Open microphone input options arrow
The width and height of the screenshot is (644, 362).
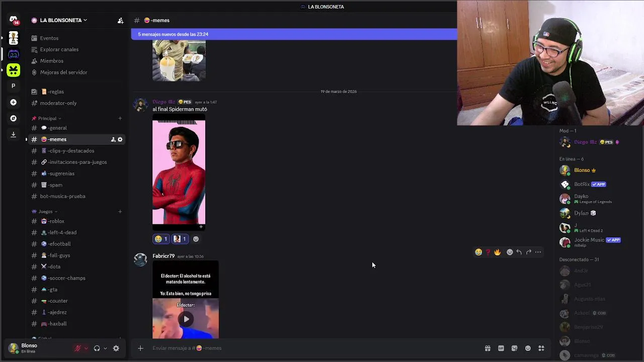point(86,348)
